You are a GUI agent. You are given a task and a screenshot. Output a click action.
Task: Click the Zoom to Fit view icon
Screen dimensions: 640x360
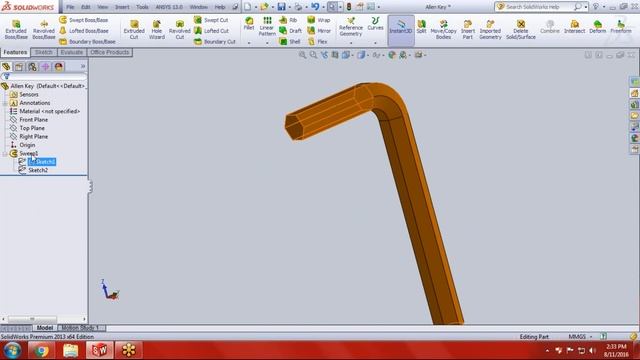coord(302,55)
